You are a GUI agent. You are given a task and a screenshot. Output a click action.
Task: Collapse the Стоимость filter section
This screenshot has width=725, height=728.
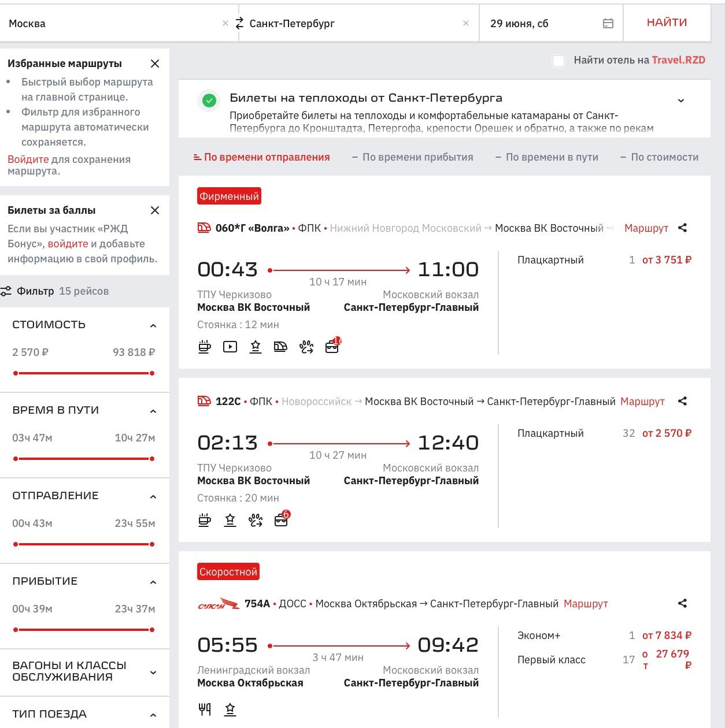click(153, 325)
